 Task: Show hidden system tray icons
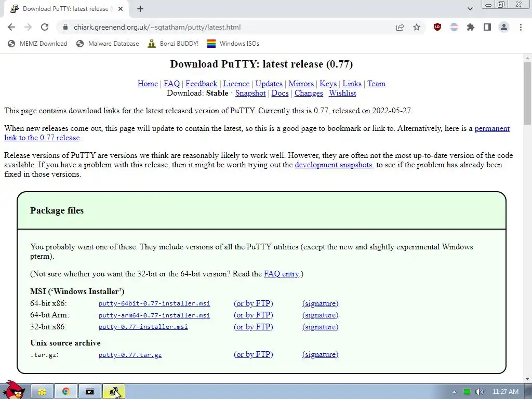(x=454, y=392)
